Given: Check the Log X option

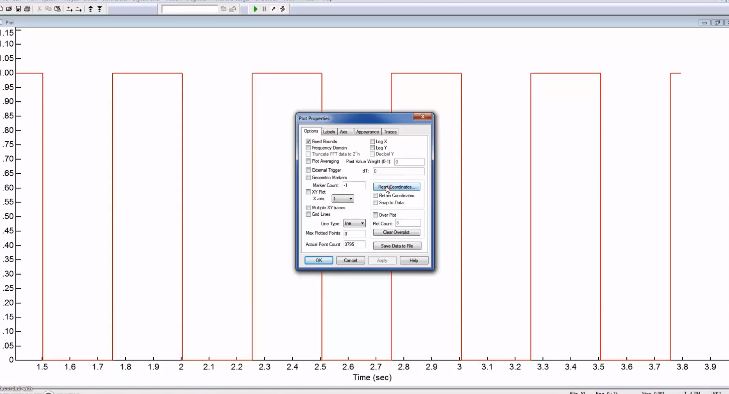Looking at the screenshot, I should click(372, 141).
